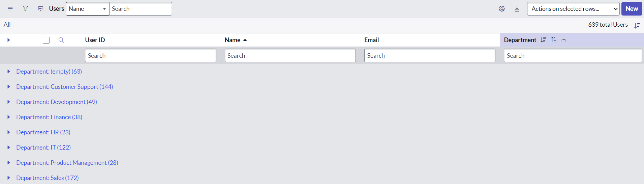Click the Email column search field
This screenshot has width=644, height=184.
[x=429, y=56]
